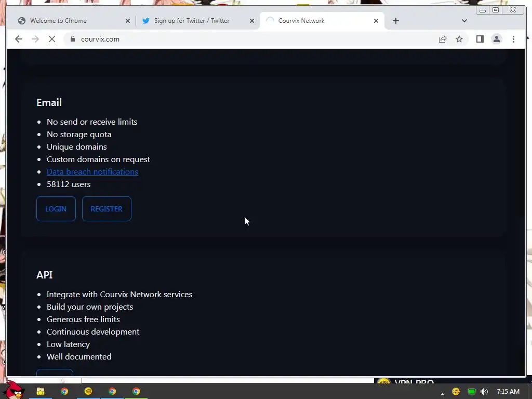Click "Continuous development" item
The image size is (532, 399).
93,332
